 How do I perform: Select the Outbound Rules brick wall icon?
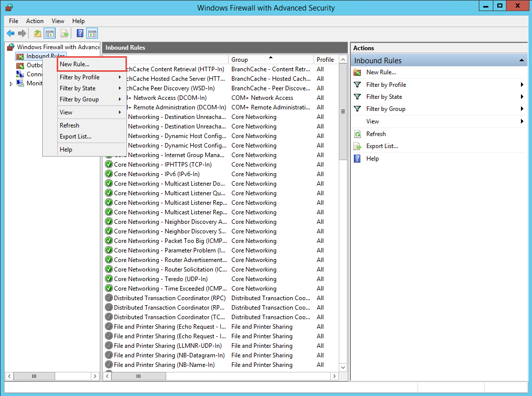tap(20, 65)
